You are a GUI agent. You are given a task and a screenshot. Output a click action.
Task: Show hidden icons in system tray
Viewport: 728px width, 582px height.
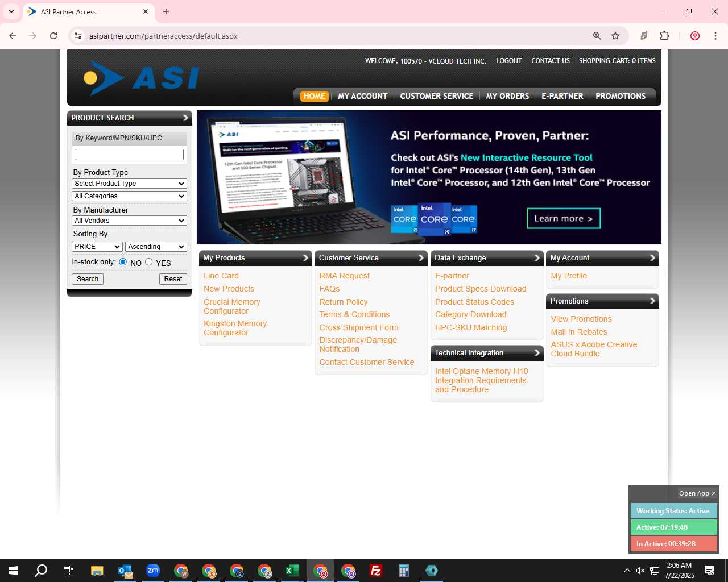[x=627, y=571]
